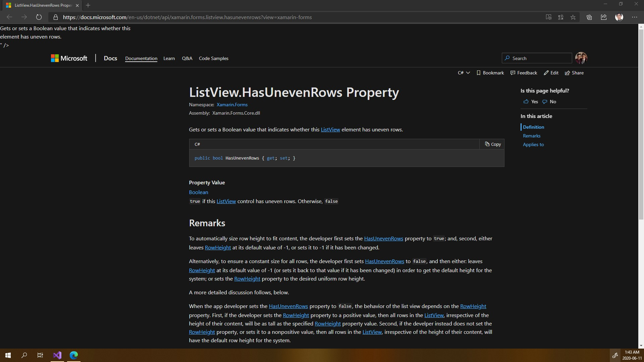Click the Microsoft logo
The height and width of the screenshot is (362, 644).
click(69, 58)
